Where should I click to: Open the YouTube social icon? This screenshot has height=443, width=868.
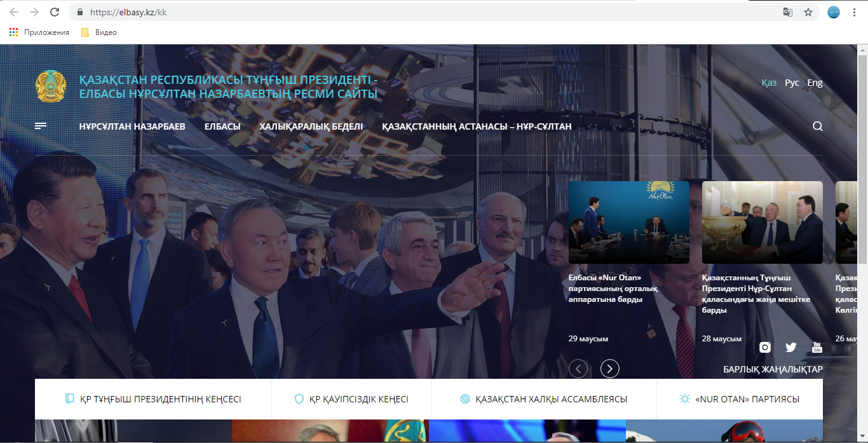click(x=817, y=347)
